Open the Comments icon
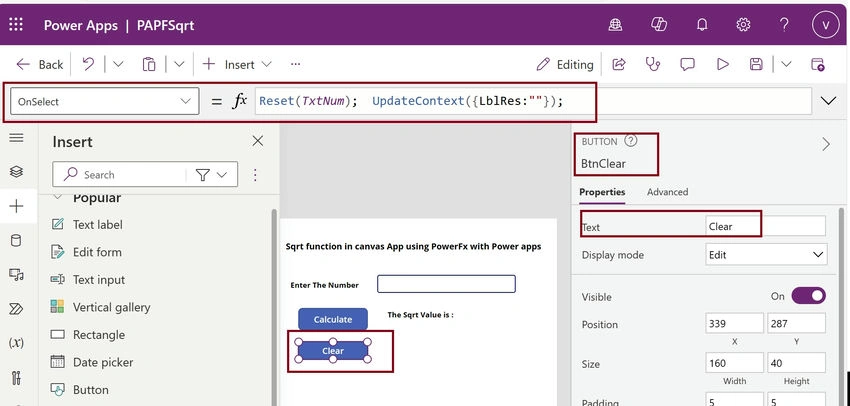 point(687,64)
